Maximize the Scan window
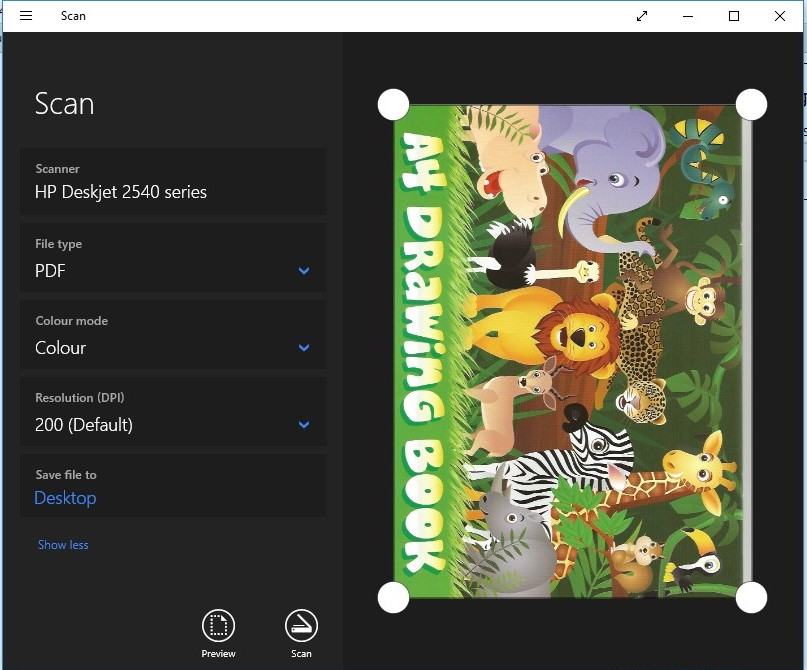Screen dimensions: 807x670 tap(734, 16)
